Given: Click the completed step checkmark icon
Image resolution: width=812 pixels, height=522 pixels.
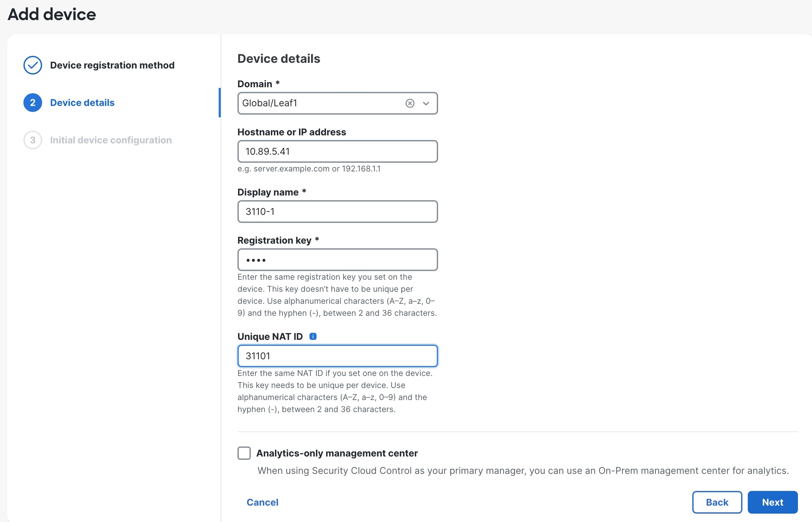Looking at the screenshot, I should (x=32, y=65).
